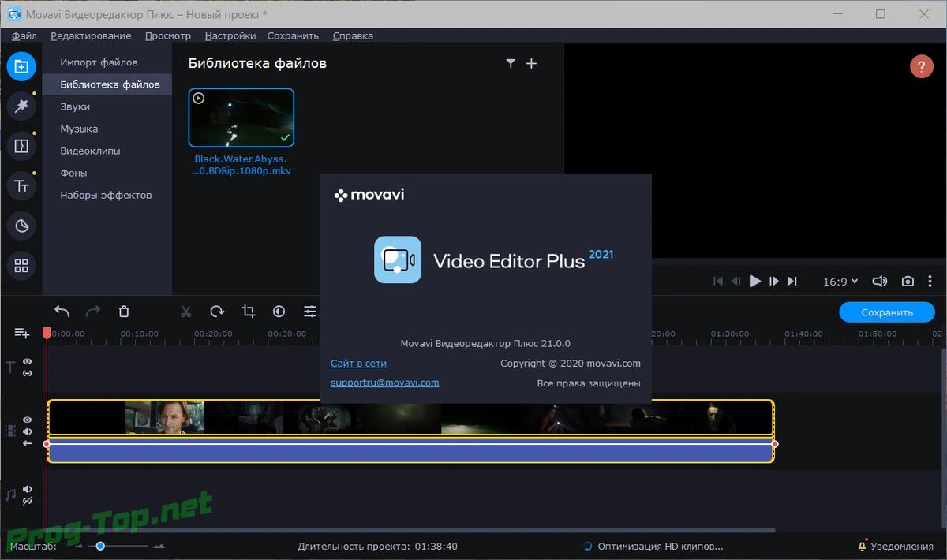Open the Файл menu
Screen dimensions: 947x560
click(24, 35)
